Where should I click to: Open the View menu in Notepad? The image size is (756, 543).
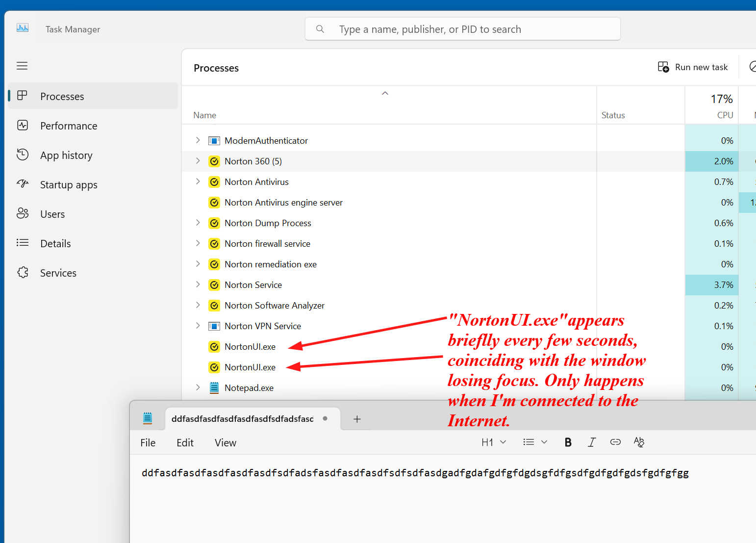point(225,443)
